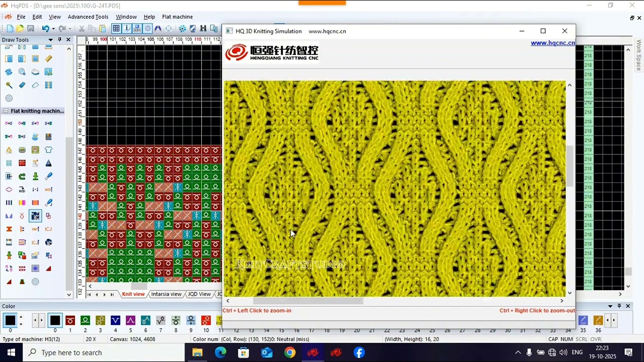Click the highlighted 3D simulation tool icon
The width and height of the screenshot is (644, 362).
point(35,216)
